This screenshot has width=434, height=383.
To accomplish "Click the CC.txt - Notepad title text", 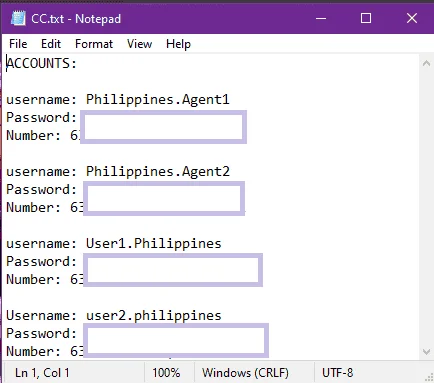I will pyautogui.click(x=76, y=19).
